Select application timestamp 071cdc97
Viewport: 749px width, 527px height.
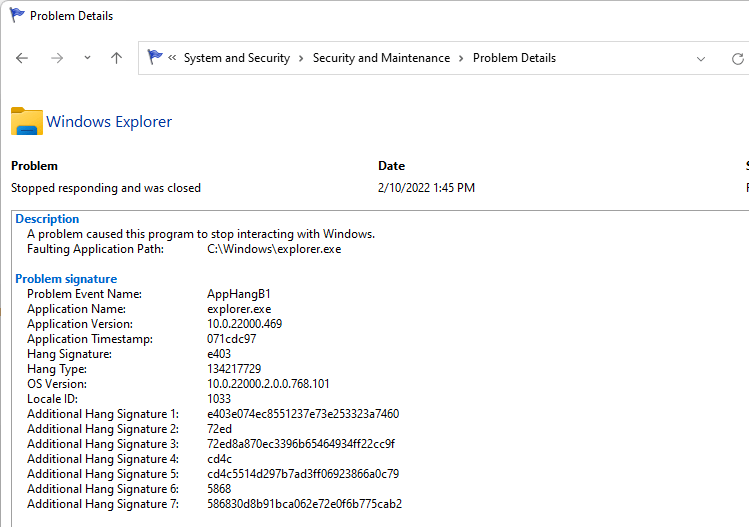(x=232, y=339)
